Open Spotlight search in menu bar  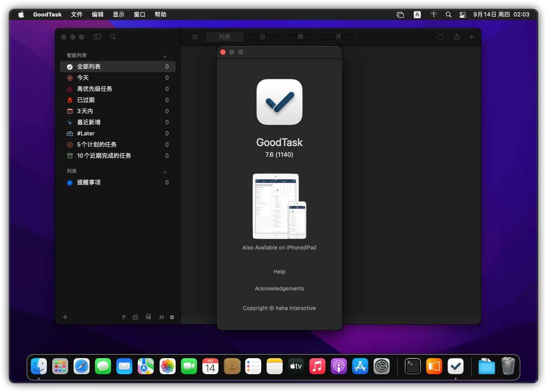point(448,14)
